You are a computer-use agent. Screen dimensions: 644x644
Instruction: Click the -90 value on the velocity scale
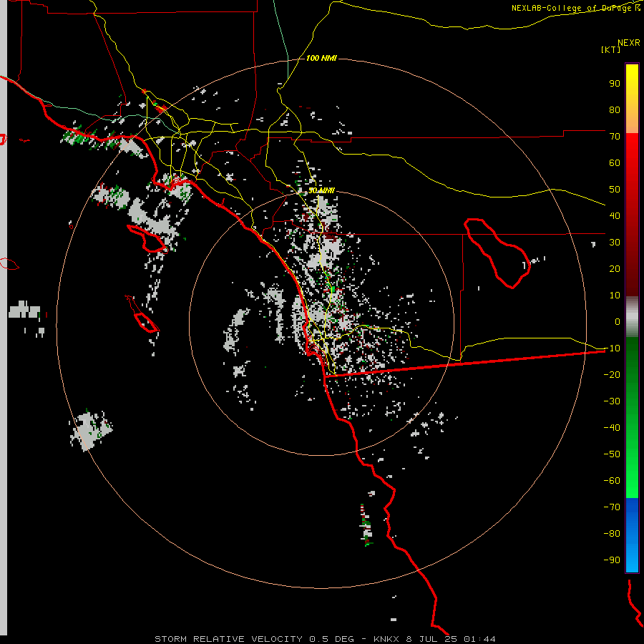pos(612,560)
